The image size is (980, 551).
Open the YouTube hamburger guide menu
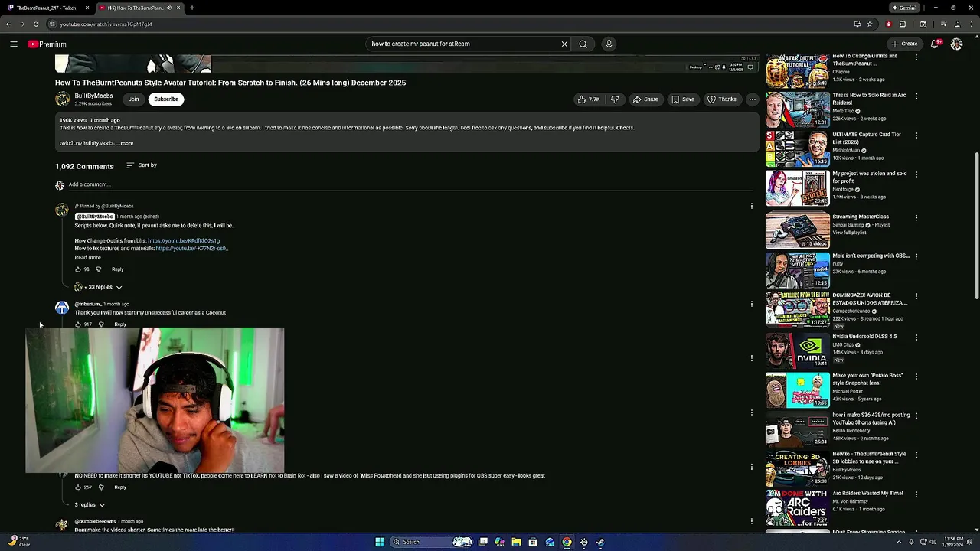(x=14, y=44)
